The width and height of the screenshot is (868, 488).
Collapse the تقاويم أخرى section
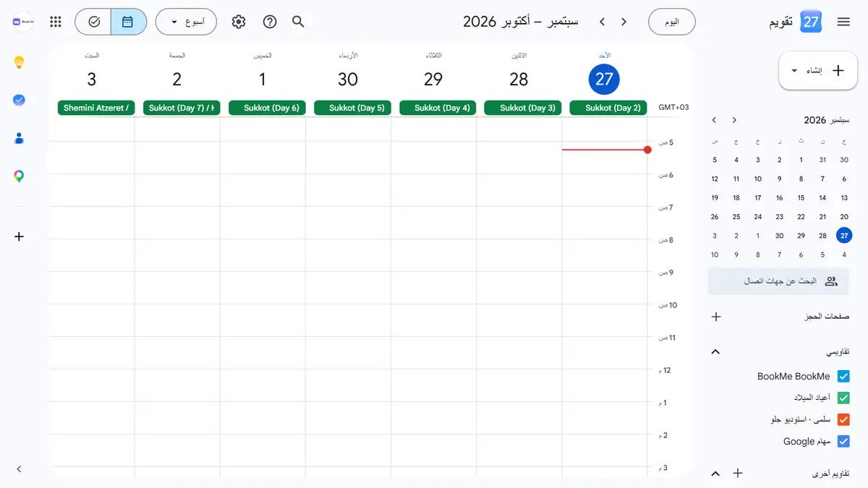click(x=715, y=474)
